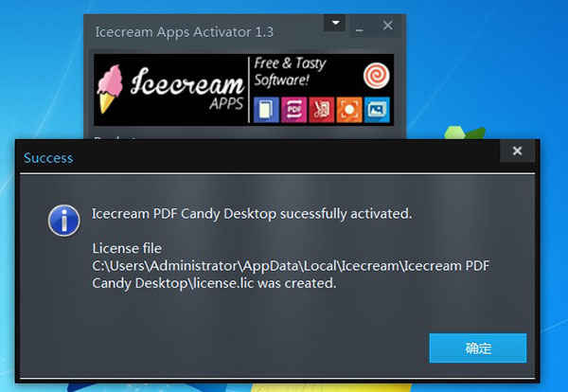
Task: Open the Activator title bar dropdown arrow
Action: point(335,23)
